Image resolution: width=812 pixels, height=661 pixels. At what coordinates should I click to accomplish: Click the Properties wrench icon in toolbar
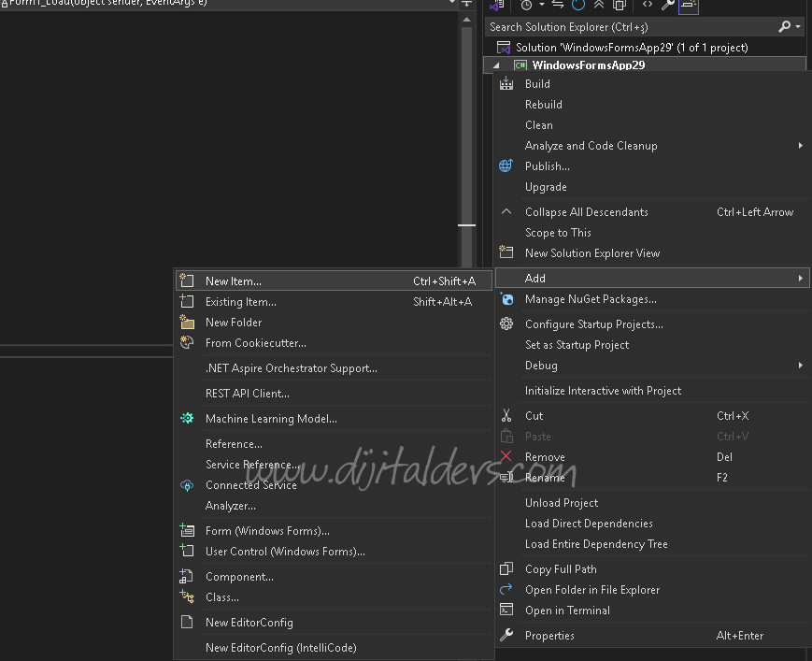pyautogui.click(x=668, y=5)
